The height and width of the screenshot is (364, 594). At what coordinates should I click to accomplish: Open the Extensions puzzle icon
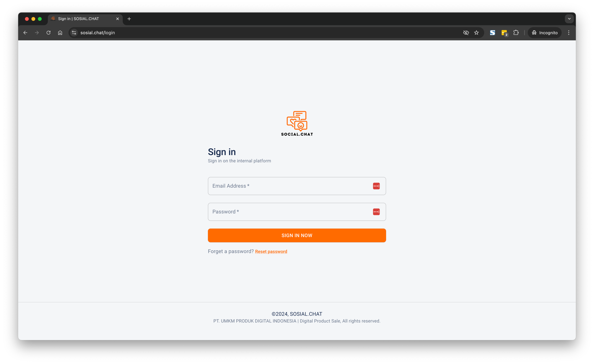(516, 33)
